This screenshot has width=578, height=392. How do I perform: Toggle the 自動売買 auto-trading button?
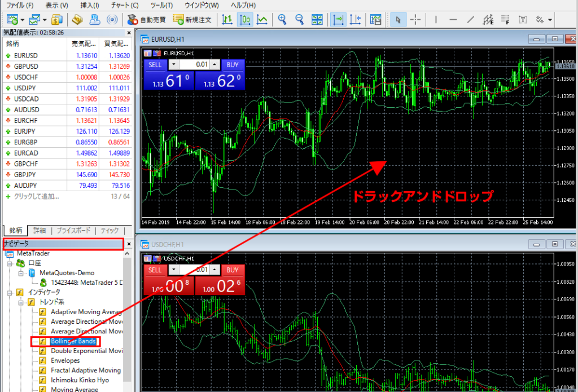(146, 20)
